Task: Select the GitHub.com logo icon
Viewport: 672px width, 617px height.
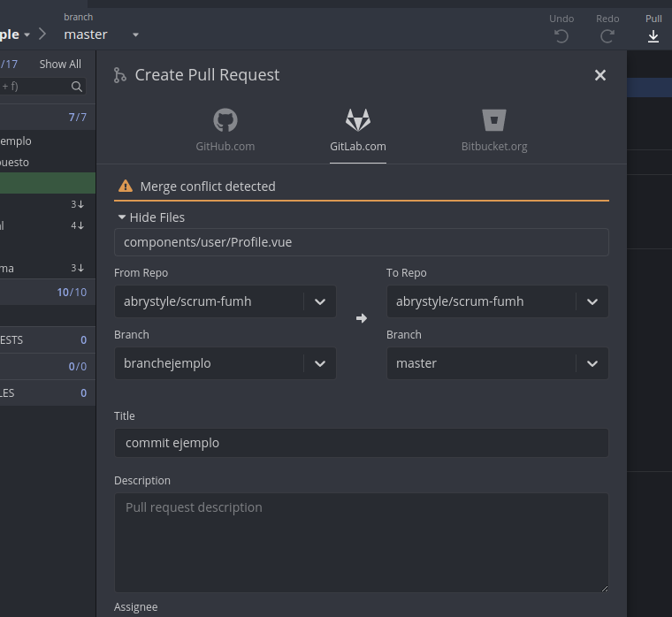Action: coord(225,120)
